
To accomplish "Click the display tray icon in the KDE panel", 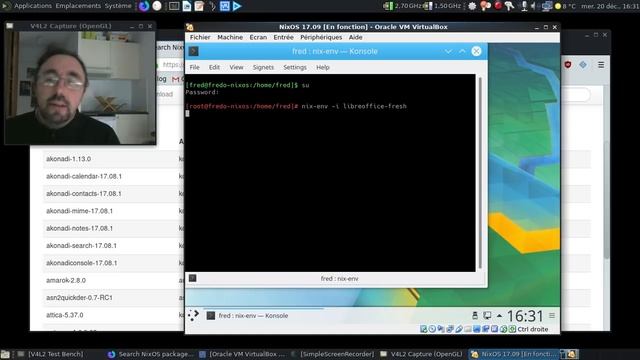I will point(487,315).
